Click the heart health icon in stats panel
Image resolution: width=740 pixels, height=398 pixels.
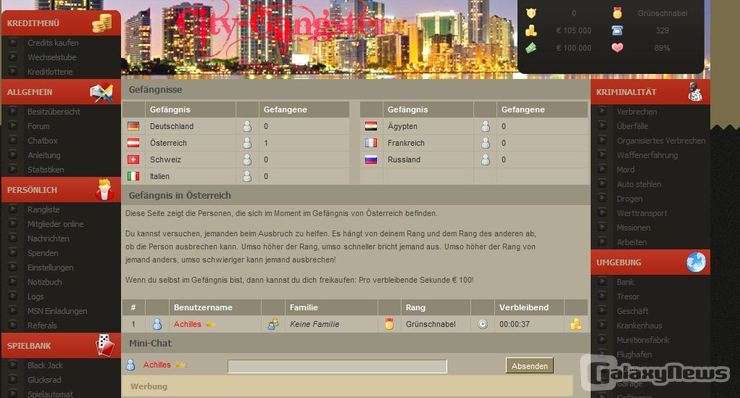tap(617, 47)
